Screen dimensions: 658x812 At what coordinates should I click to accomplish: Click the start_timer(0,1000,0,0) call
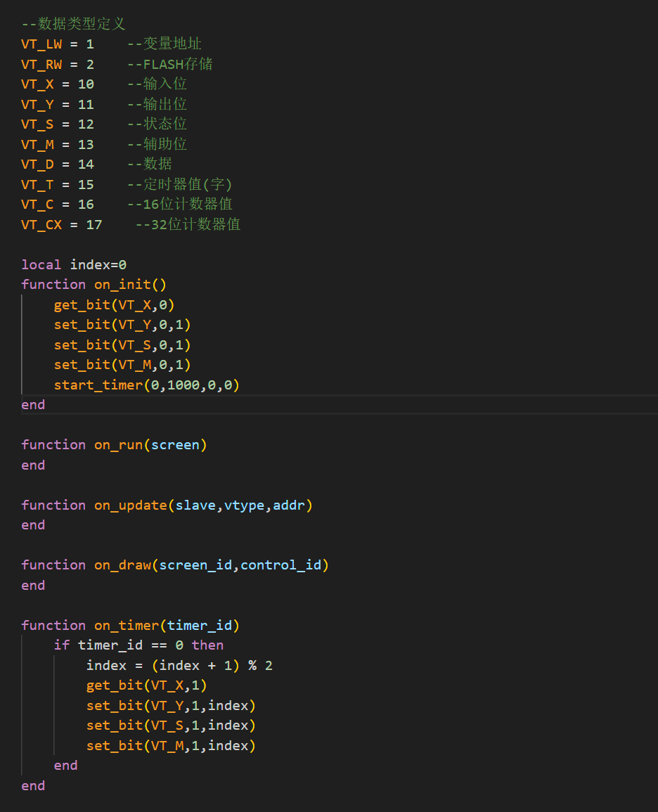(147, 385)
